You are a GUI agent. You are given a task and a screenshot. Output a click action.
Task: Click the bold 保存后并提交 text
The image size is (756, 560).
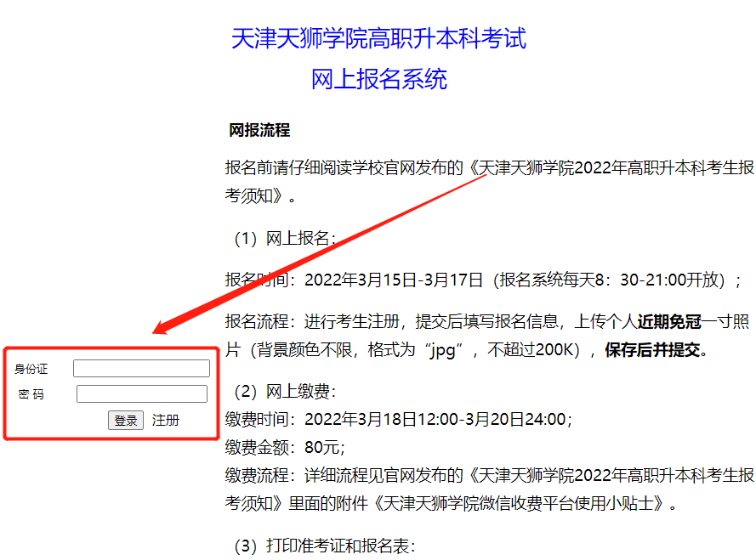(x=656, y=350)
